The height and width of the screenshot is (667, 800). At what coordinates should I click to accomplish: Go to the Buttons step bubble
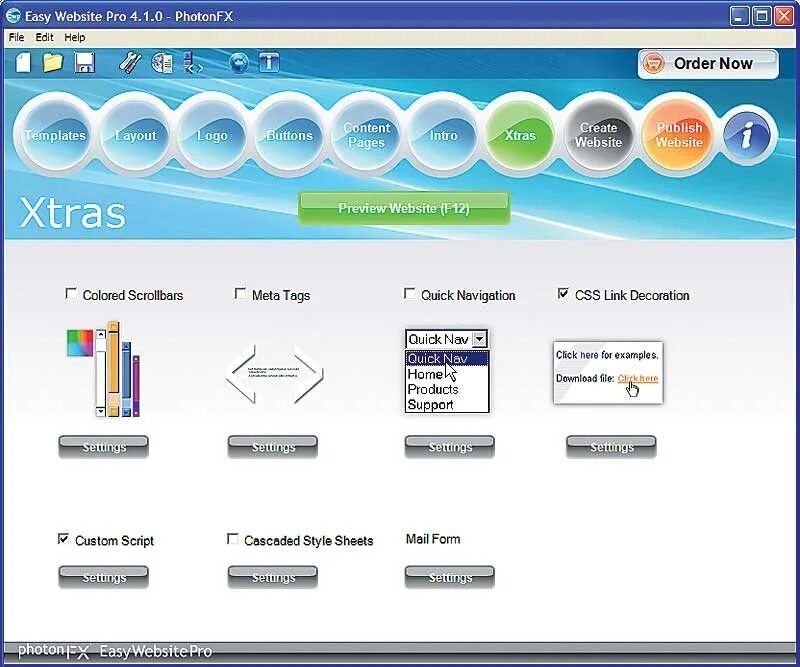289,135
